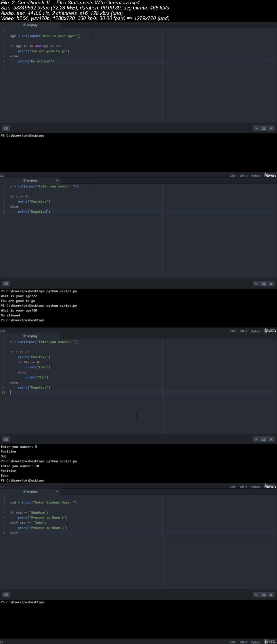This screenshot has width=277, height=644.
Task: Click modified dot on tab above 6-line number script
Action: [x=57, y=180]
